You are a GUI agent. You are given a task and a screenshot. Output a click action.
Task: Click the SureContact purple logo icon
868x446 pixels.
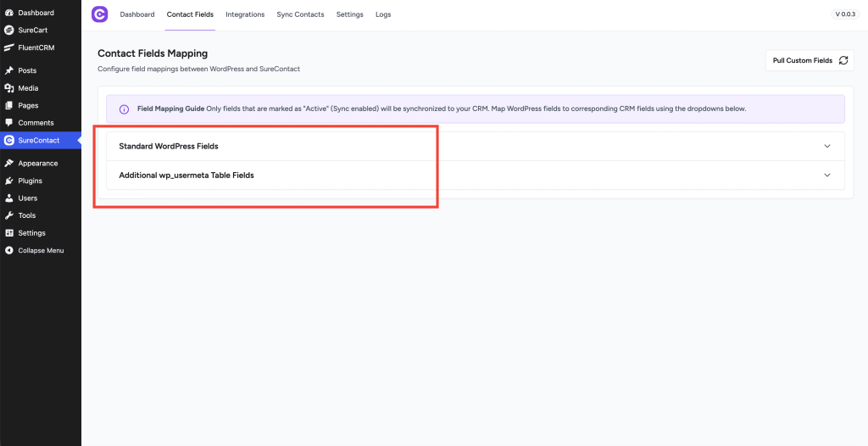click(100, 14)
